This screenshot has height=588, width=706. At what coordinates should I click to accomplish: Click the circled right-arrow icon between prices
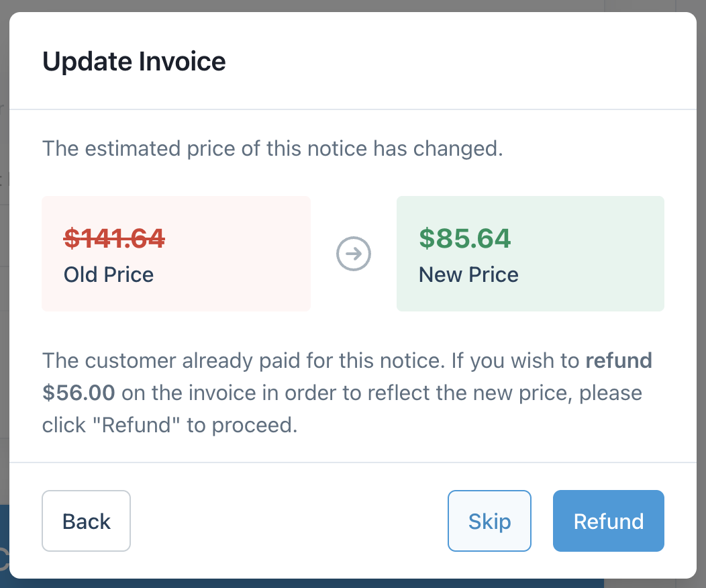coord(354,254)
